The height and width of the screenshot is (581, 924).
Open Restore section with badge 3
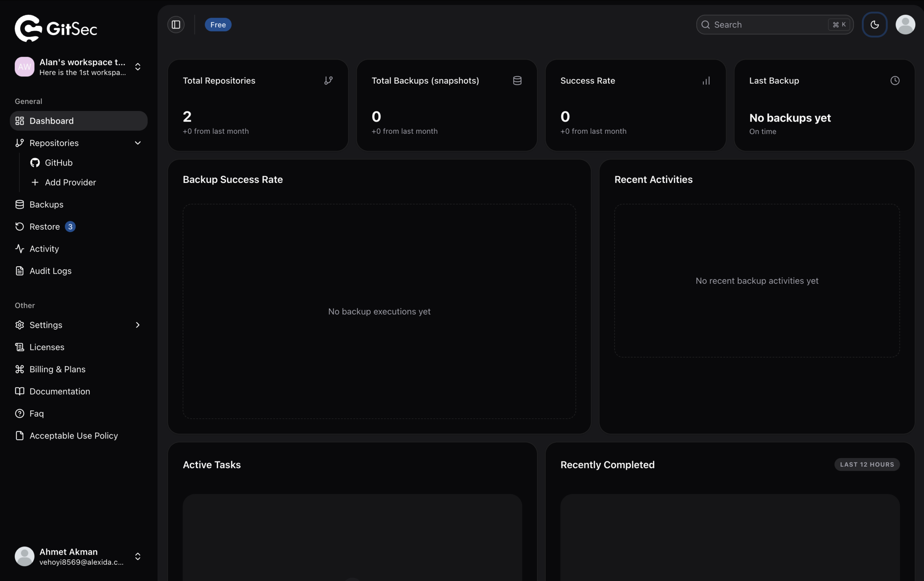tap(44, 226)
